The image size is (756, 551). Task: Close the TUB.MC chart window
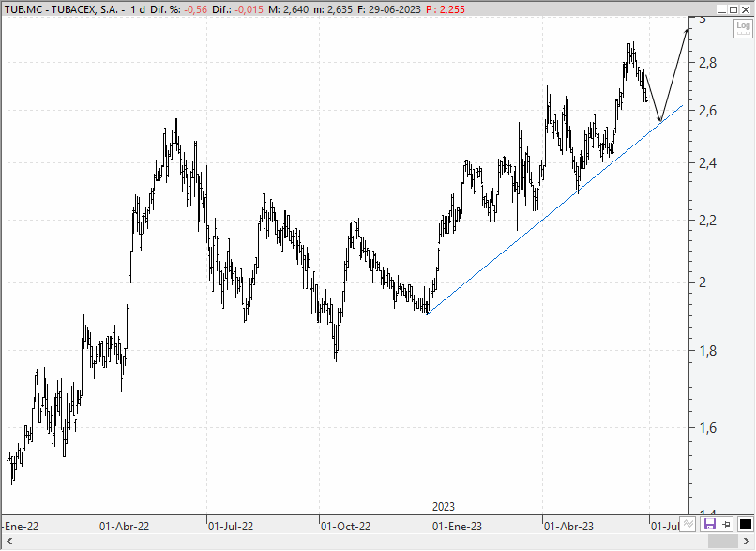click(x=746, y=9)
